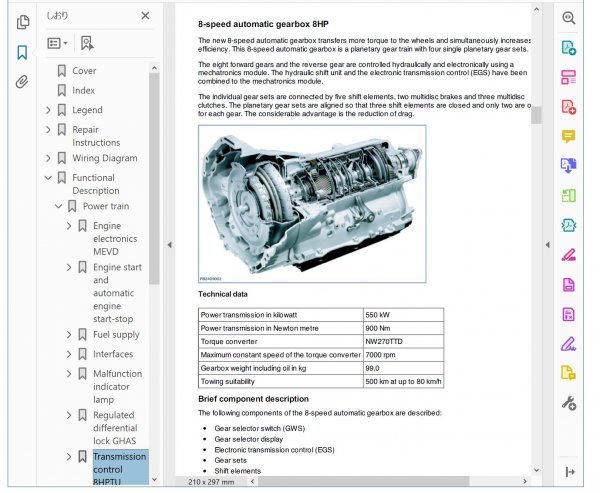Viewport: 600px width, 493px height.
Task: Click the horizontal scrollbar left arrow
Action: [x=252, y=482]
